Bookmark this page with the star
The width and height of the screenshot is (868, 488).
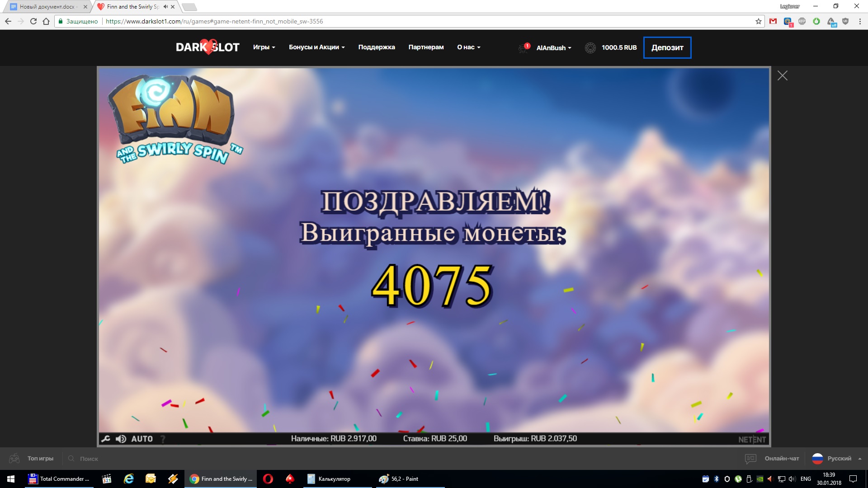click(x=759, y=21)
